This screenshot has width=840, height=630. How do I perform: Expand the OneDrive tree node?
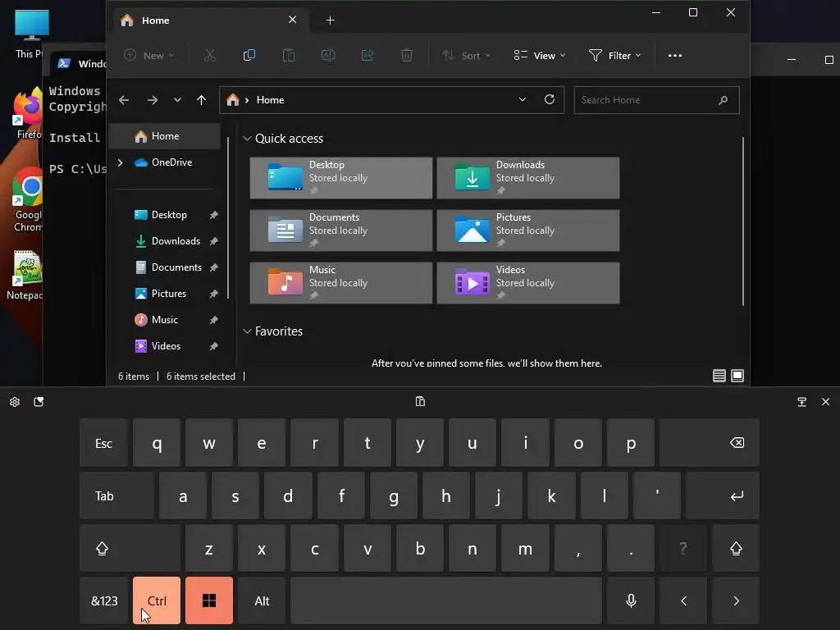tap(120, 162)
